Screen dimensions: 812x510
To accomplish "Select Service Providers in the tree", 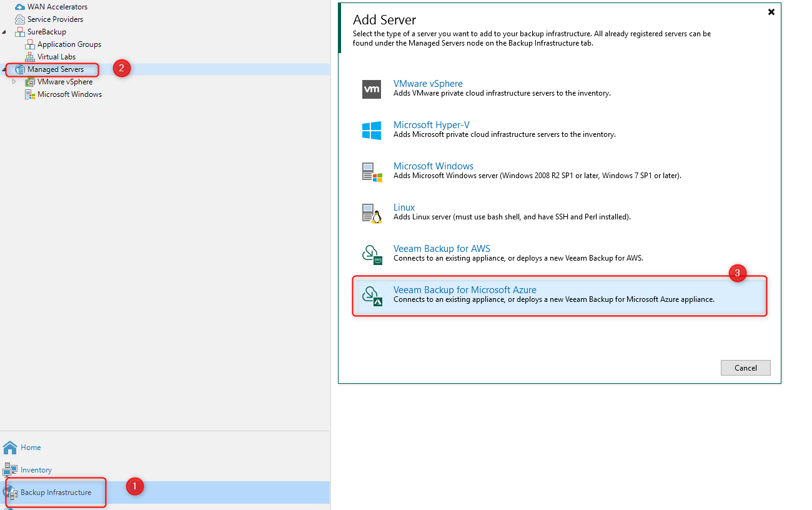I will [55, 19].
